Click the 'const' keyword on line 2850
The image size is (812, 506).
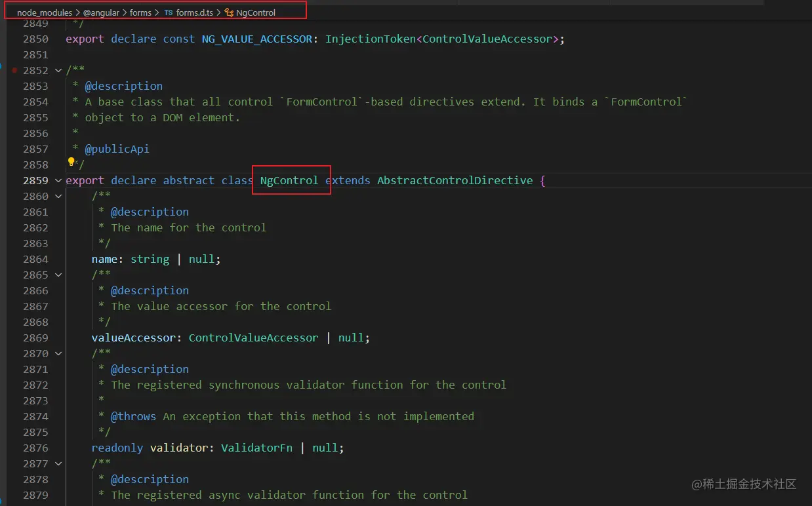coord(179,39)
